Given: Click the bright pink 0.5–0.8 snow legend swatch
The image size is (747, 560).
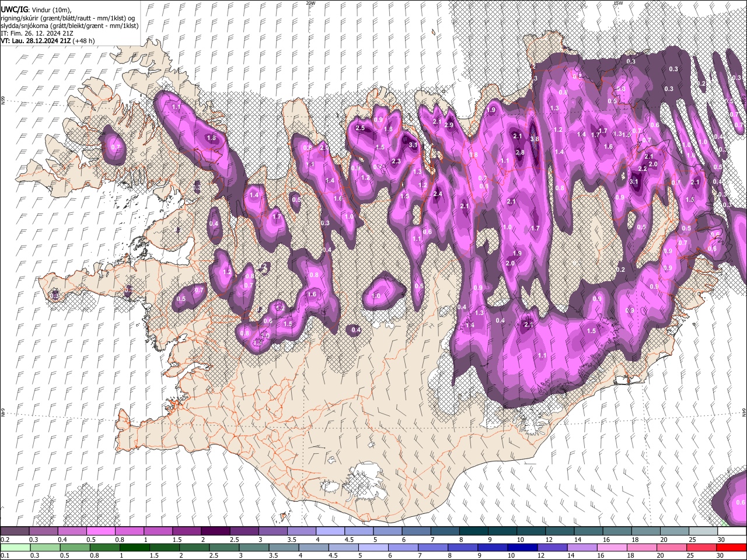Looking at the screenshot, I should (x=100, y=531).
